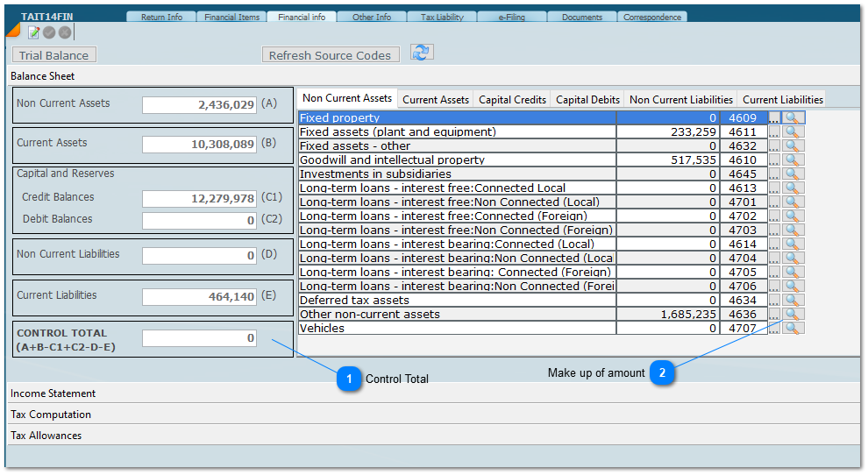Click ellipsis button on Investments in subsidiaries row

click(773, 174)
